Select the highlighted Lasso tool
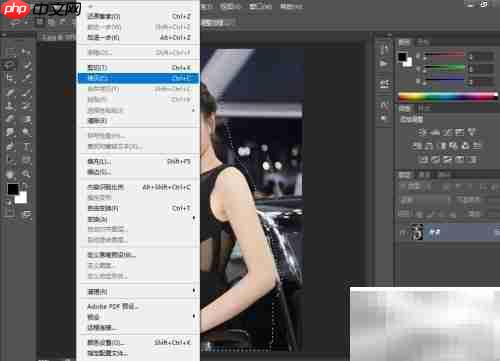This screenshot has width=500, height=361. 10,65
